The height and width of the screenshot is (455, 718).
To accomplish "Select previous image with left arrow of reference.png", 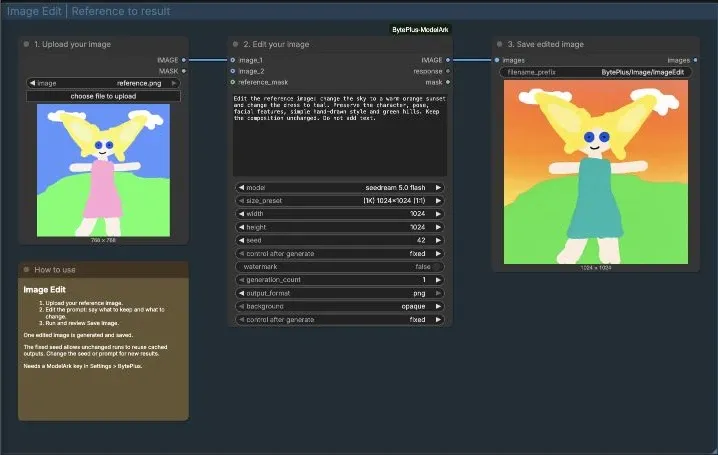I will coord(32,83).
